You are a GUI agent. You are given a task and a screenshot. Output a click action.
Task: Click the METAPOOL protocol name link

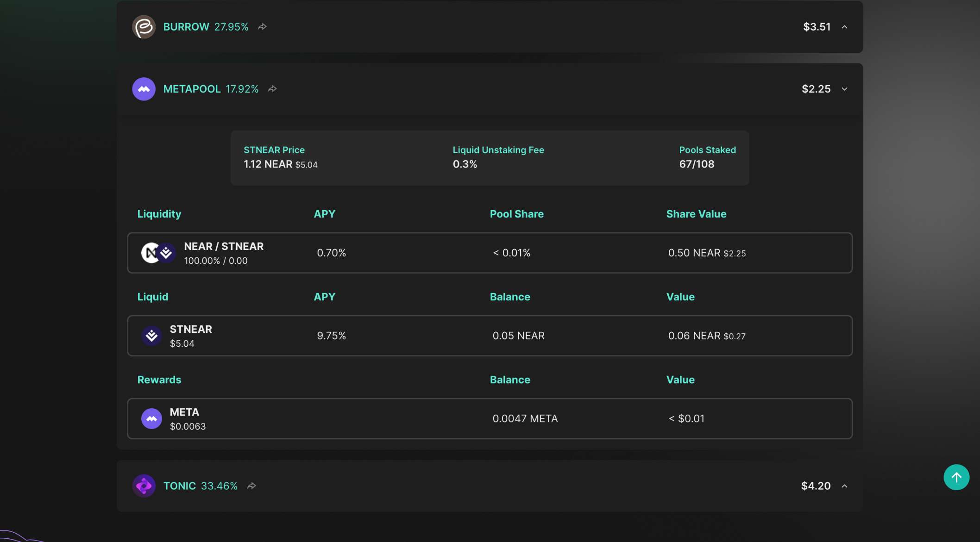coord(192,89)
